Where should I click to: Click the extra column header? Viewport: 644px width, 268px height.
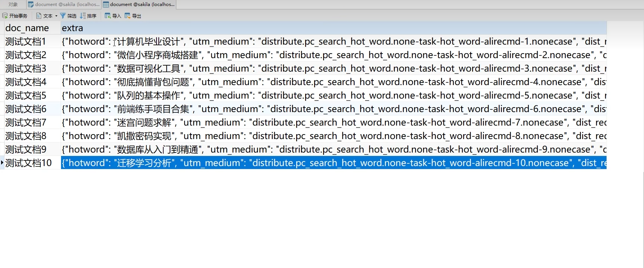[334, 28]
